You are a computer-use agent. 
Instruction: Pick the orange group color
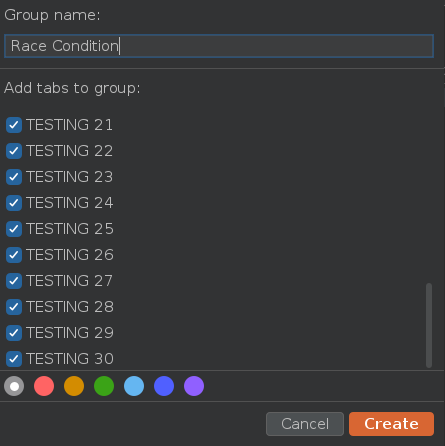(74, 386)
